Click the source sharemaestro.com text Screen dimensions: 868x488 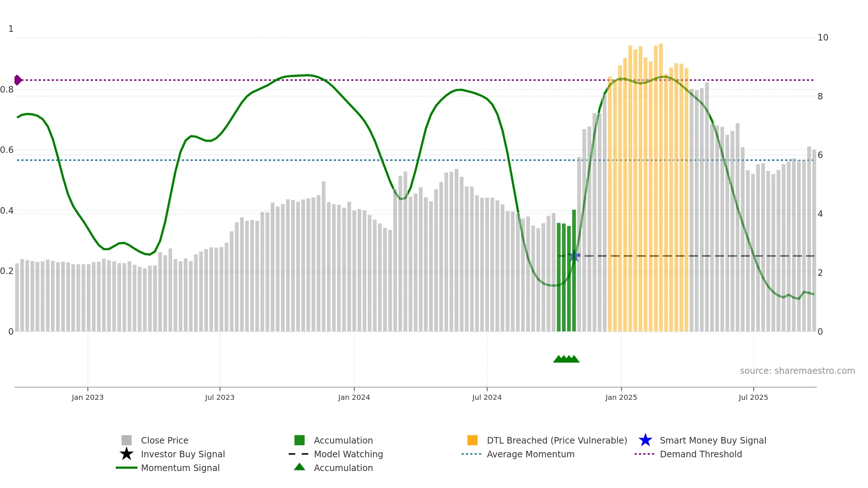(797, 371)
